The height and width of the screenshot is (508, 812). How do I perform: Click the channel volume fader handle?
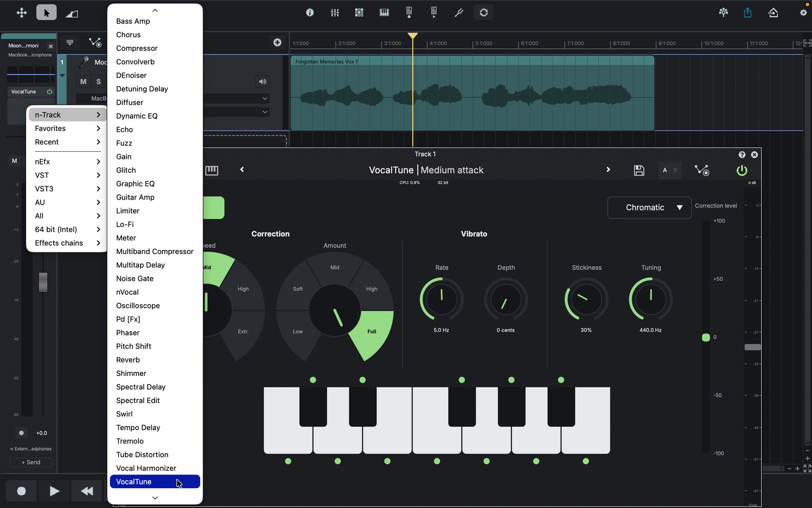[43, 282]
